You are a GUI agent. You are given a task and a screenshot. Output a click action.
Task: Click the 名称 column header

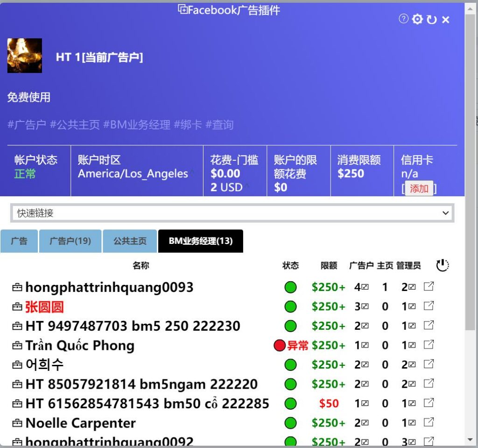(x=141, y=265)
